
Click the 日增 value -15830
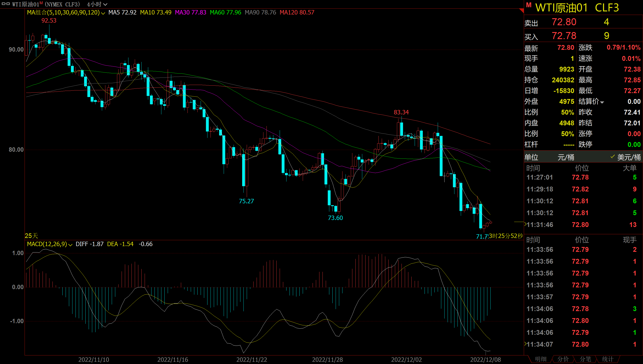coord(564,91)
